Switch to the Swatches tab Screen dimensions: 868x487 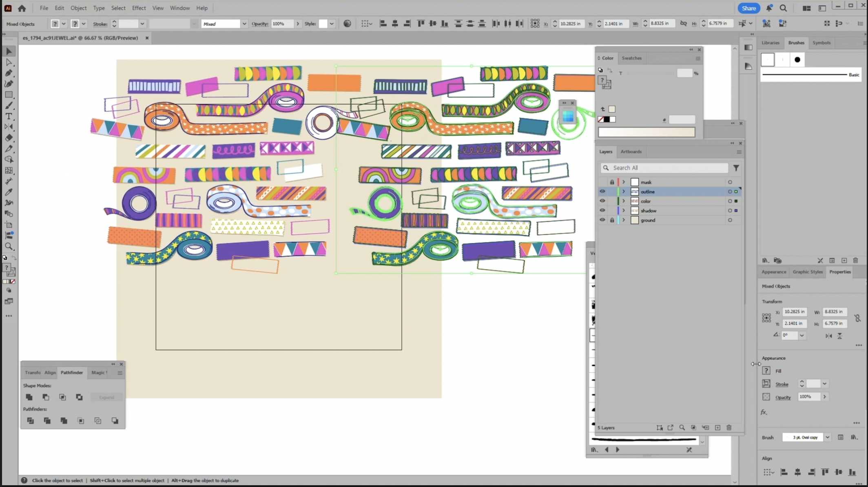[x=631, y=58]
